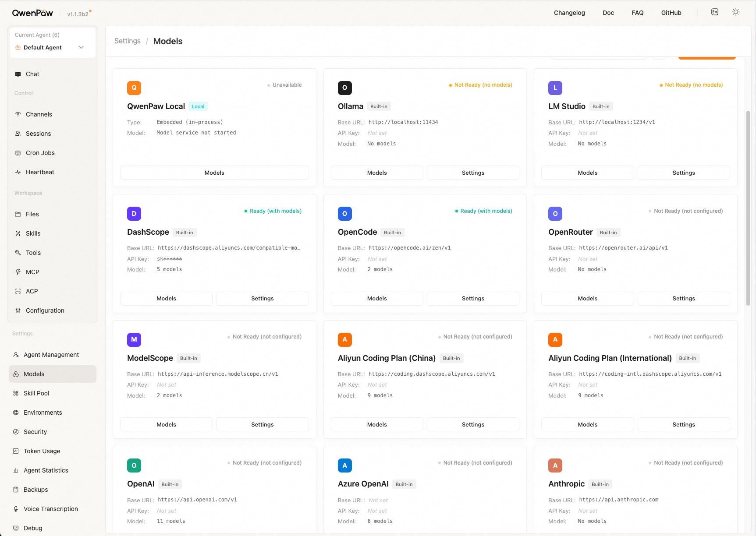Open Models for OpenRouter
The width and height of the screenshot is (756, 536).
tap(587, 298)
